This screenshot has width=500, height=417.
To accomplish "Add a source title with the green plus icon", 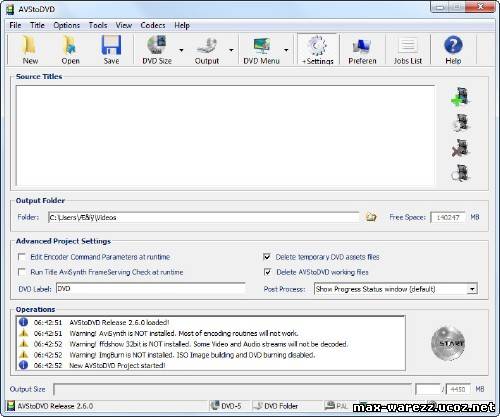I will (x=461, y=97).
